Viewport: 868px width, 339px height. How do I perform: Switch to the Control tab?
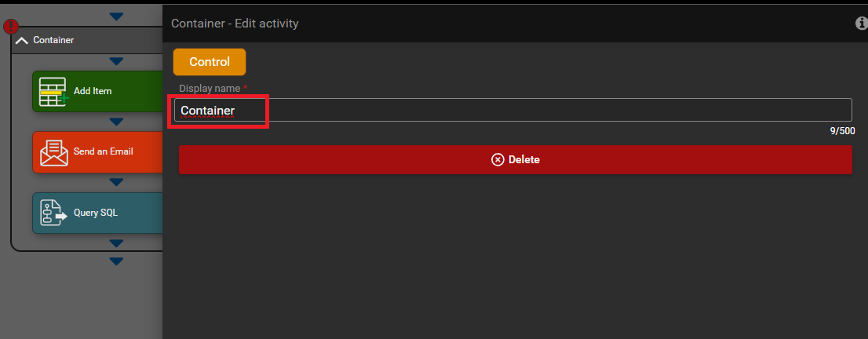pyautogui.click(x=210, y=62)
